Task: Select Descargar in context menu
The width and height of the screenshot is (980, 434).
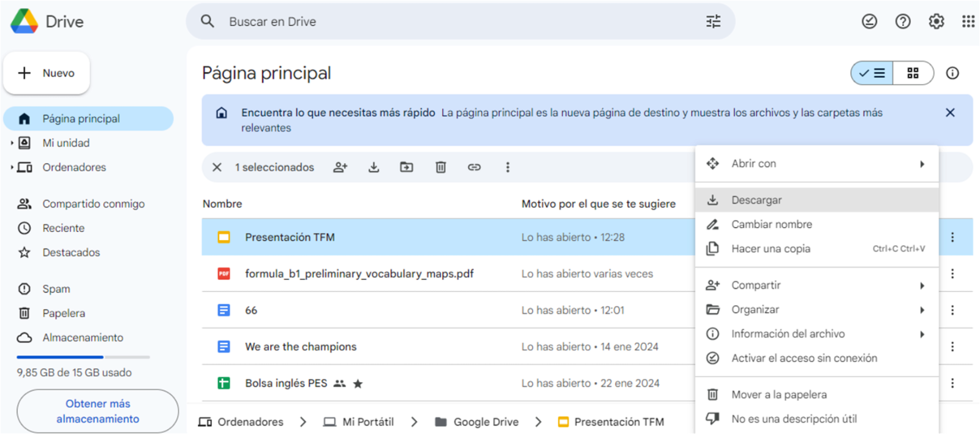Action: point(817,200)
